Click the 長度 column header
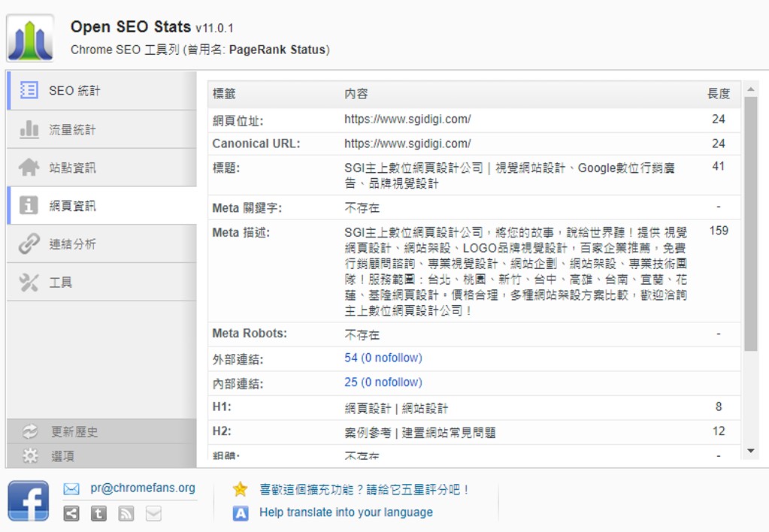Screen dimensions: 769x532 point(719,94)
